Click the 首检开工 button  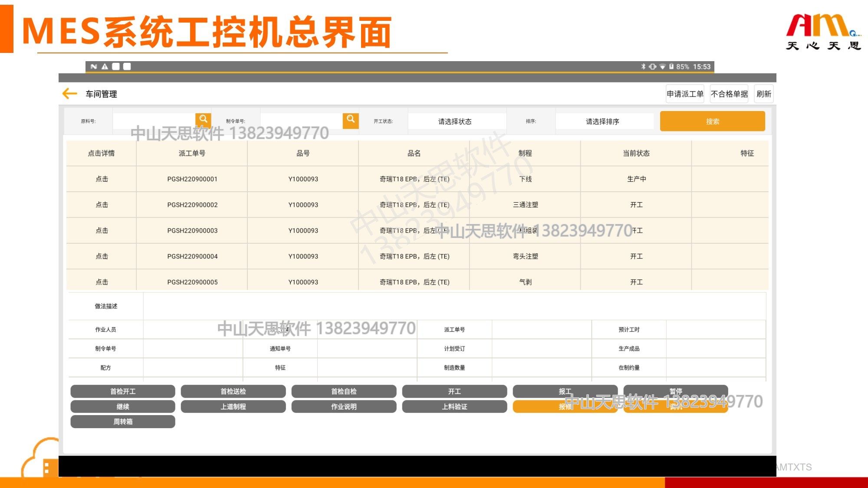(x=123, y=391)
